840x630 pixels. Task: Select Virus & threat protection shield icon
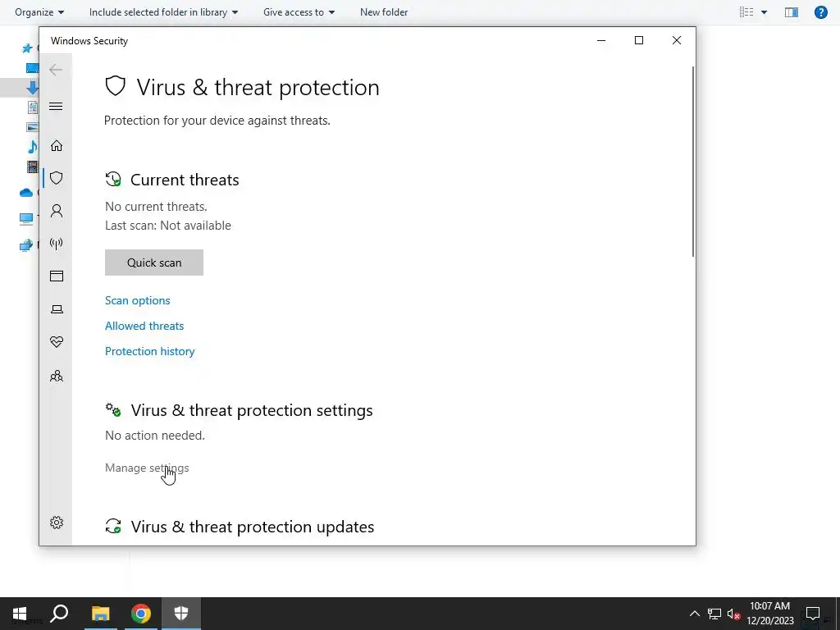[x=57, y=178]
